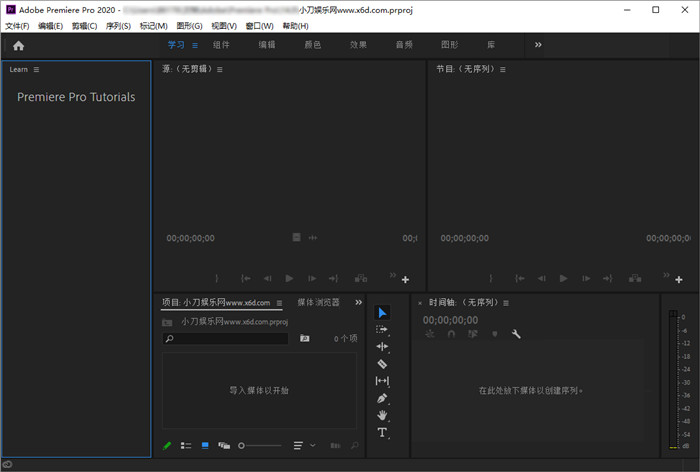Switch to the Graphics workspace tab

click(450, 45)
